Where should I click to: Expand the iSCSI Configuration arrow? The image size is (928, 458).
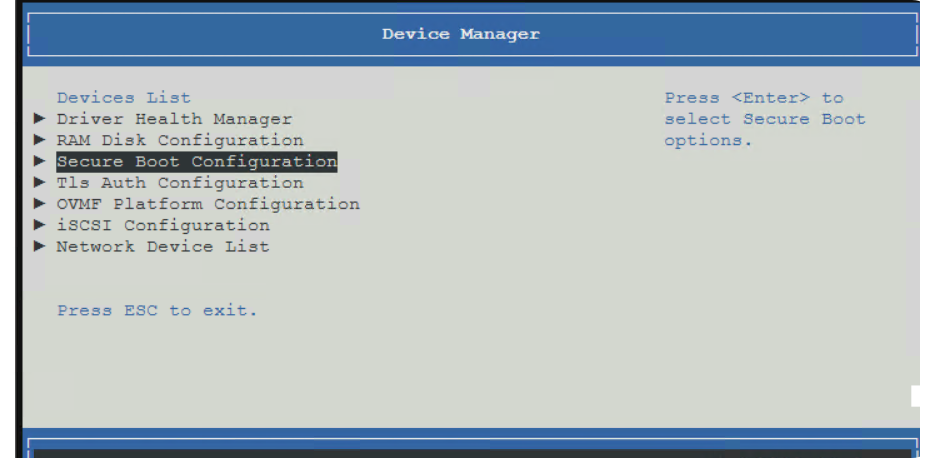40,225
